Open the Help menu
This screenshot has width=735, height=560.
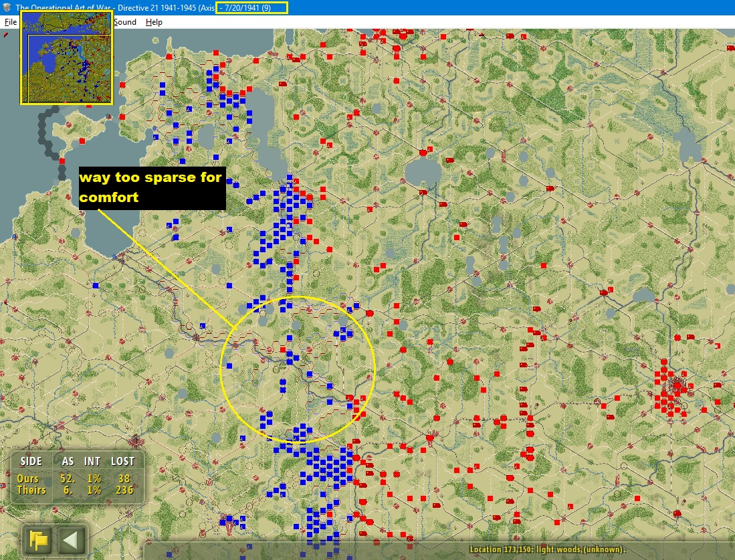tap(154, 22)
